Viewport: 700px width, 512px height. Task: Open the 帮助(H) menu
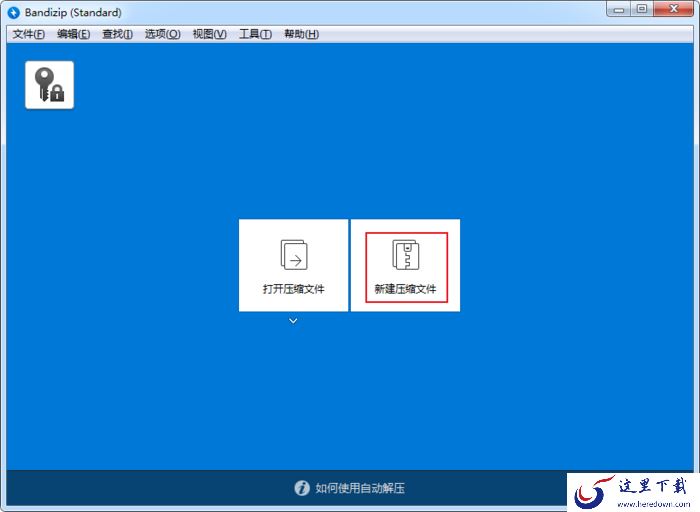pyautogui.click(x=301, y=34)
